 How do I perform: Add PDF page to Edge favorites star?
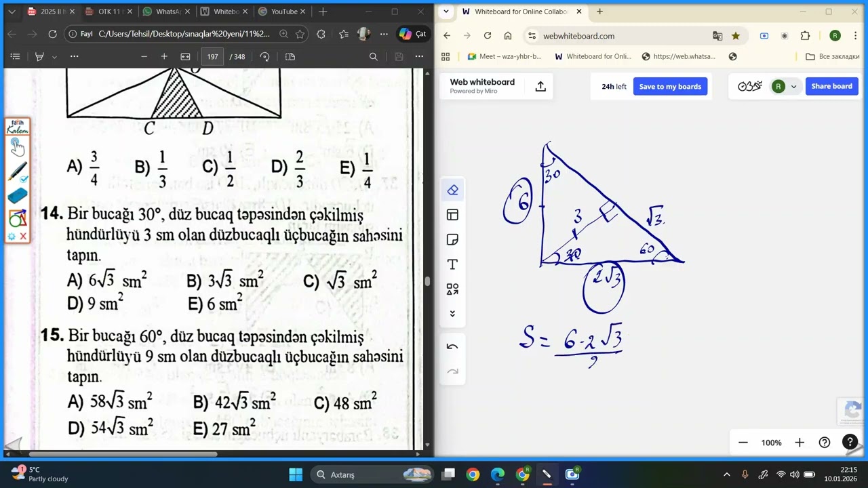click(300, 34)
